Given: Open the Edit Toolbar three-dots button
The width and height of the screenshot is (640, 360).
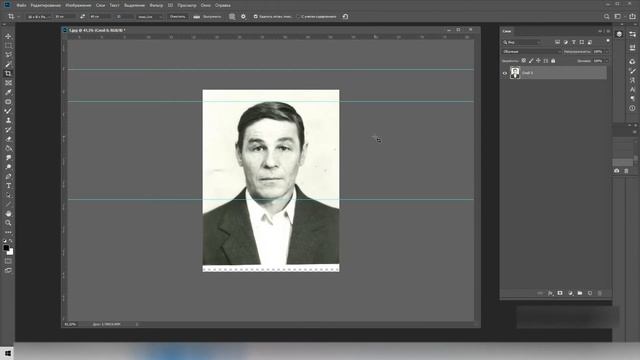Looking at the screenshot, I should (8, 232).
